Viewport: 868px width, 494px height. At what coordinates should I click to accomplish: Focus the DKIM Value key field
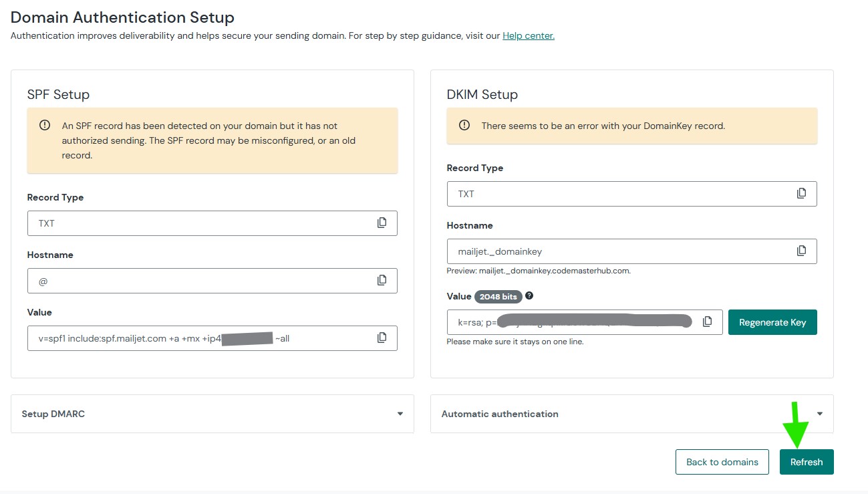tap(575, 322)
